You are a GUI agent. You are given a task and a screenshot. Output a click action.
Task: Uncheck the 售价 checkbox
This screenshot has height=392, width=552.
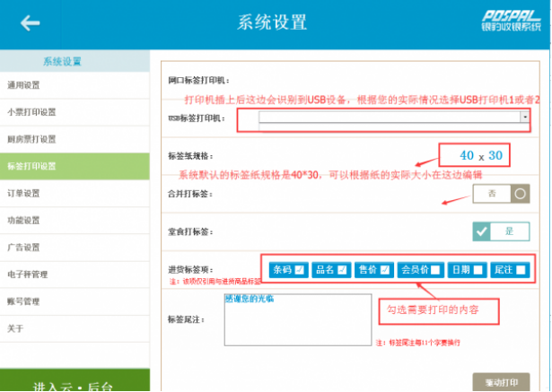pyautogui.click(x=385, y=269)
